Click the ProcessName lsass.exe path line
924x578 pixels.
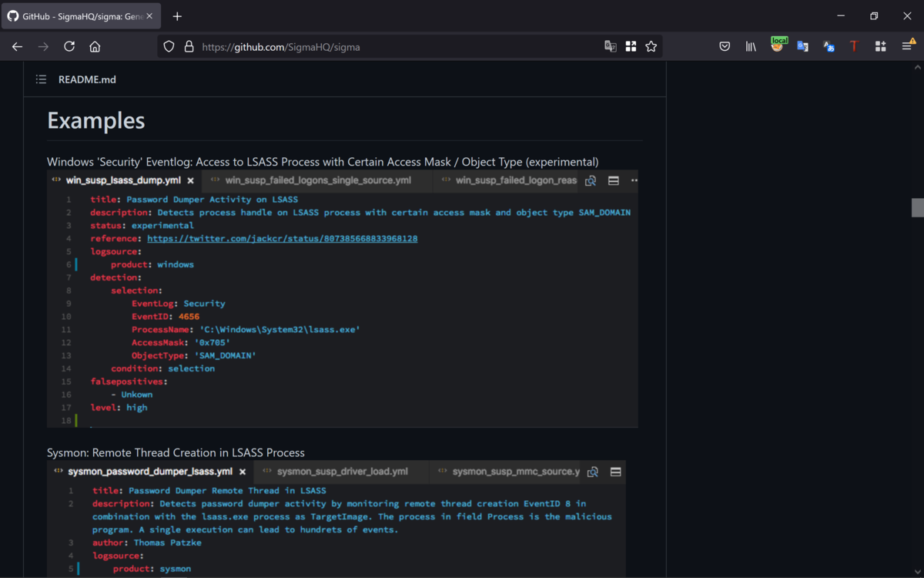pyautogui.click(x=246, y=330)
